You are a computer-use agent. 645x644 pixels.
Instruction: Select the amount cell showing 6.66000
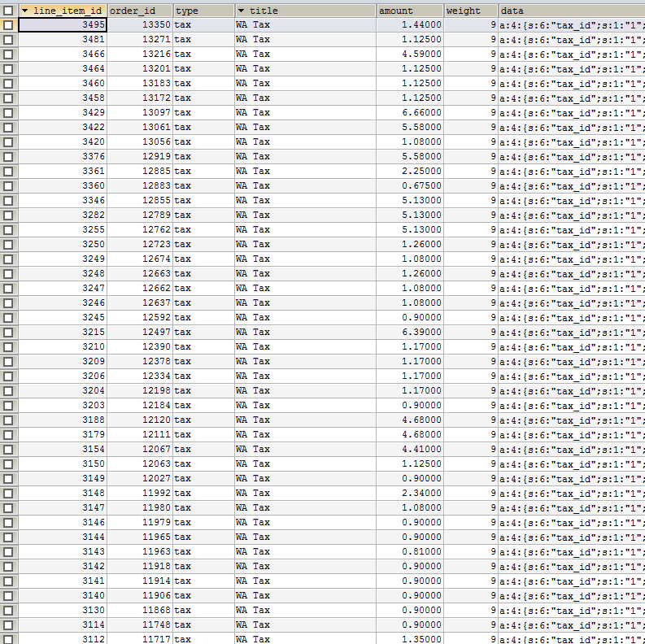(x=410, y=113)
